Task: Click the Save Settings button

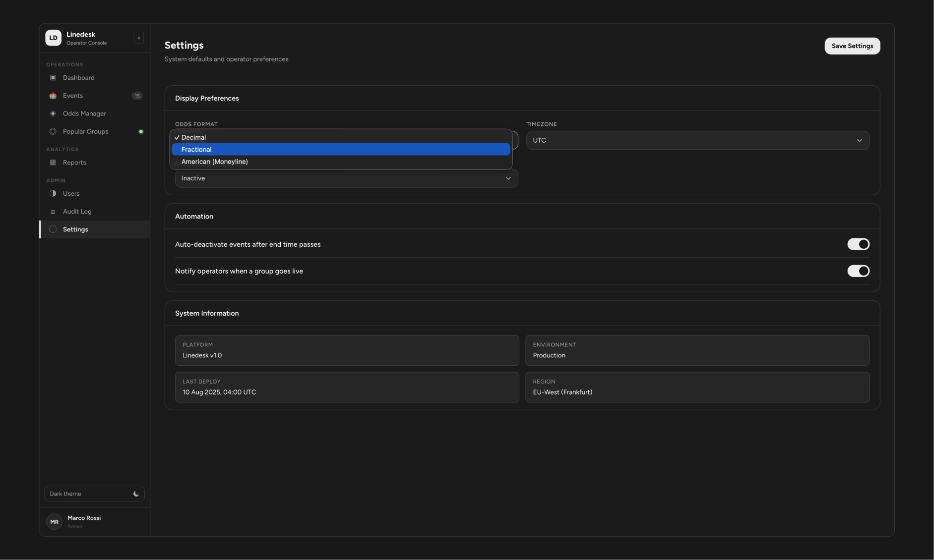Action: point(852,46)
